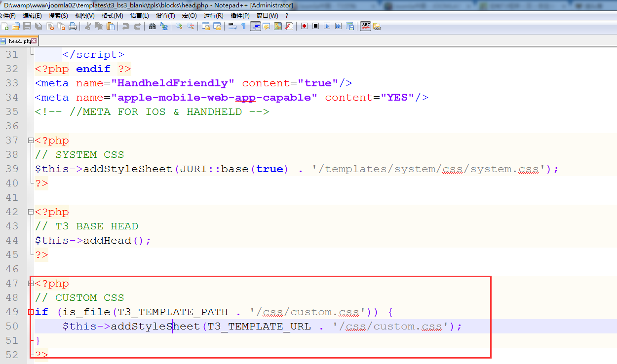Image resolution: width=617 pixels, height=364 pixels.
Task: Cut selection with the scissors icon
Action: (88, 26)
